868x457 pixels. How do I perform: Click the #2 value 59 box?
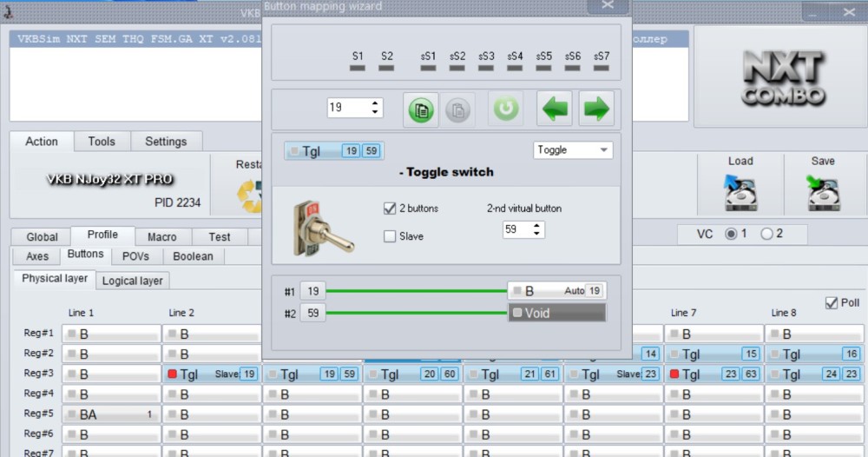312,313
